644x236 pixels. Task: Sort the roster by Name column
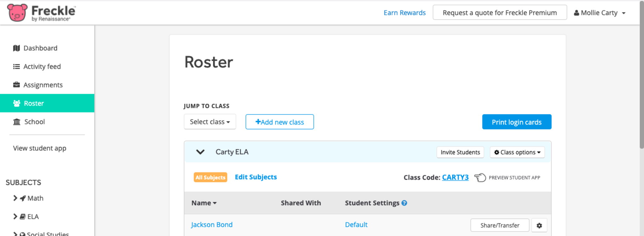click(204, 203)
